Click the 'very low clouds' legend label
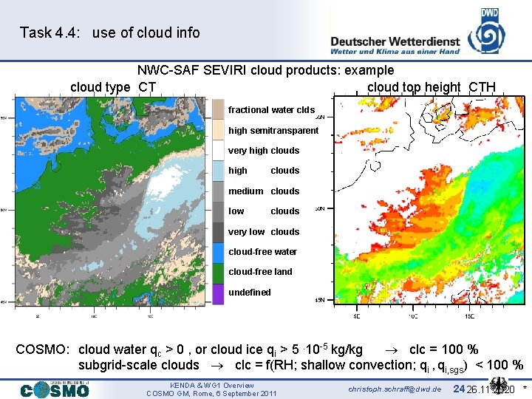This screenshot has height=399, width=532. pyautogui.click(x=264, y=232)
